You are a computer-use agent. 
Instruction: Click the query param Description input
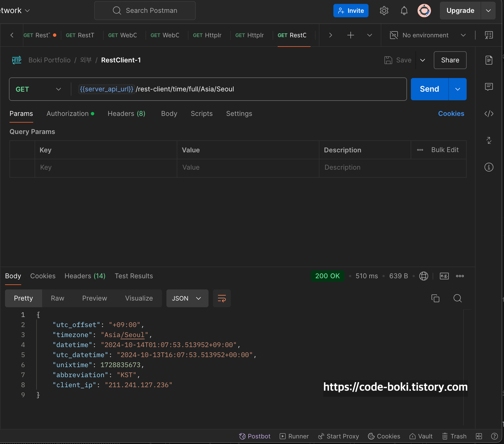point(392,167)
